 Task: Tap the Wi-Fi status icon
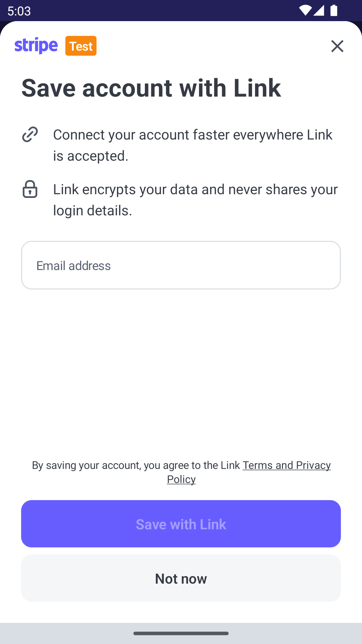[x=305, y=10]
